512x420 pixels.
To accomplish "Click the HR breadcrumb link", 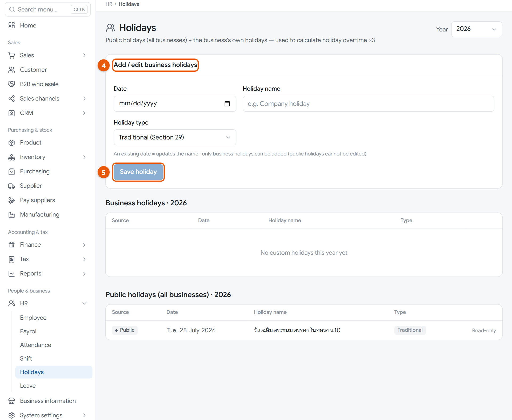I will click(109, 4).
